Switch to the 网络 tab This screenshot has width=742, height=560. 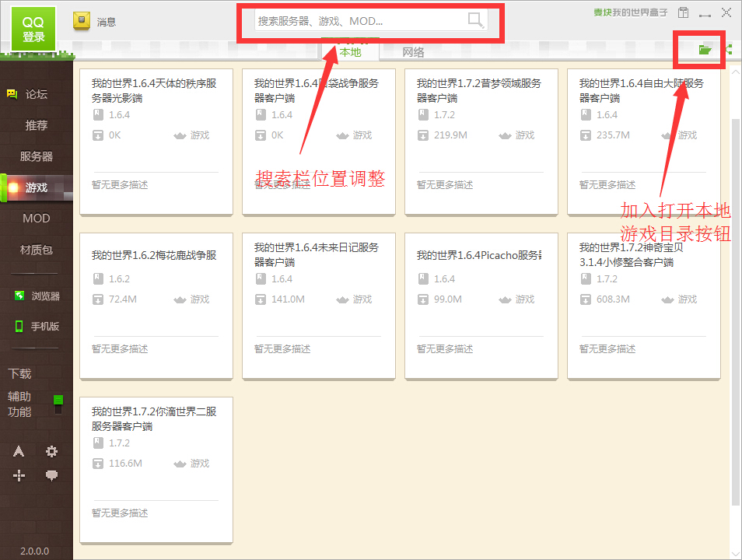[x=413, y=52]
